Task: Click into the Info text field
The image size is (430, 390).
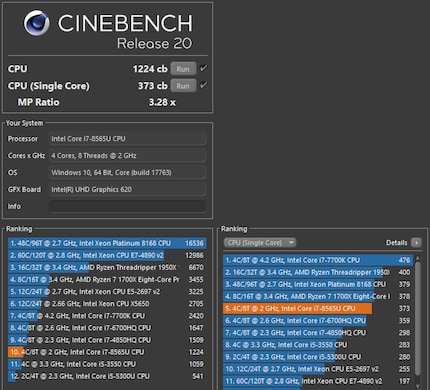Action: pyautogui.click(x=127, y=206)
